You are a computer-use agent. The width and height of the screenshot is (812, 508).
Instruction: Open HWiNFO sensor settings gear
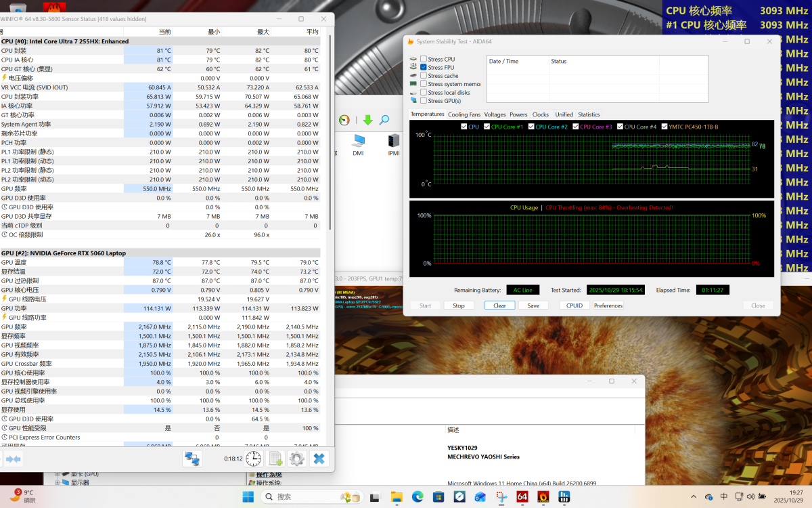296,459
